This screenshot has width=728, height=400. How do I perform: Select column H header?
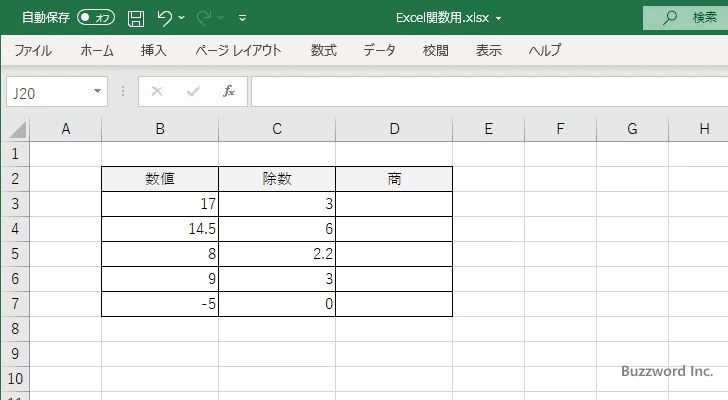click(x=698, y=129)
